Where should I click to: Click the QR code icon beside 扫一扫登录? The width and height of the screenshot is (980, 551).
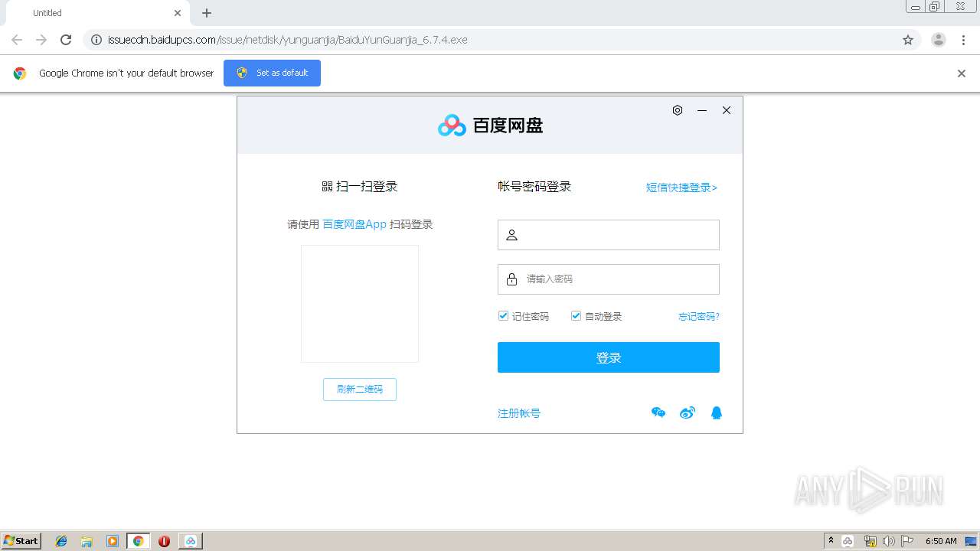tap(327, 187)
